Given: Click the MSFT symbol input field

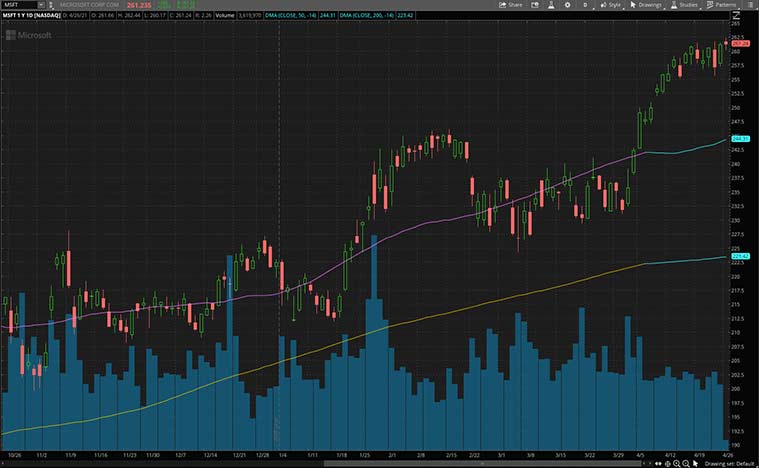Looking at the screenshot, I should coord(19,5).
